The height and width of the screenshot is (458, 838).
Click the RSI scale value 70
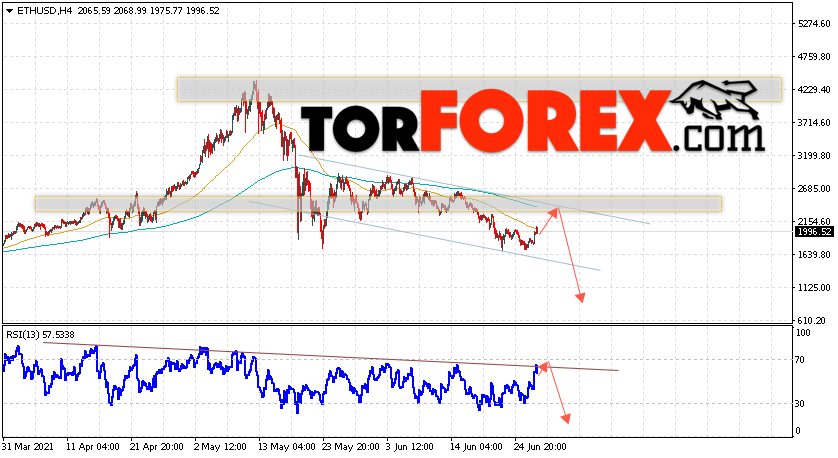click(x=800, y=360)
